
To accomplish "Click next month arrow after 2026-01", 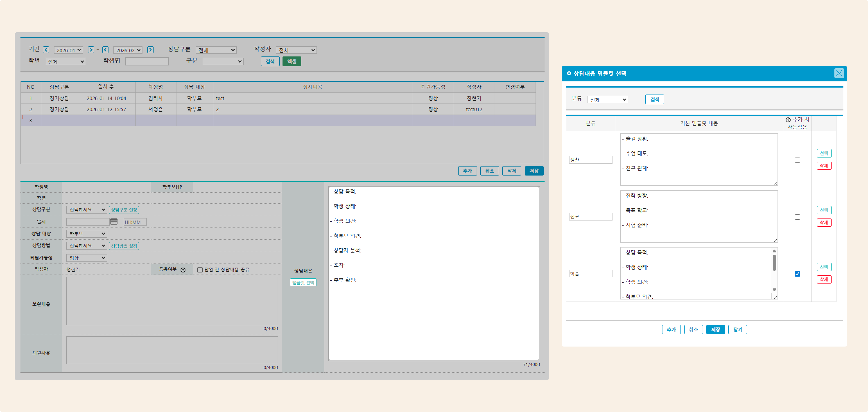I will coord(91,50).
